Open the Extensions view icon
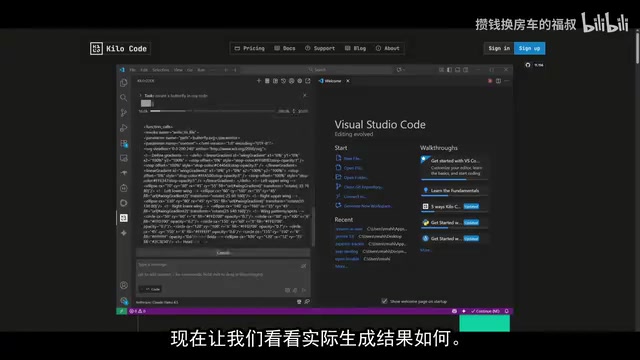Viewport: 640px width, 360px height. [124, 143]
